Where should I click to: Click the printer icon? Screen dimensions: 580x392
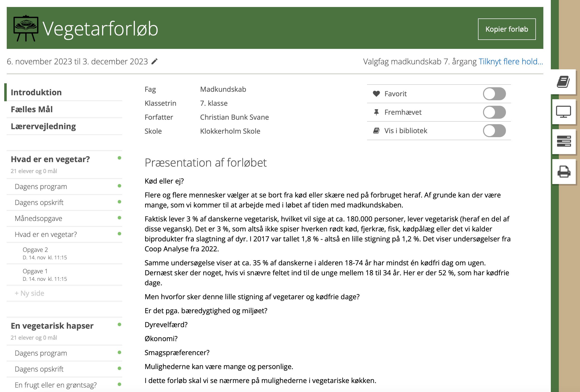564,172
